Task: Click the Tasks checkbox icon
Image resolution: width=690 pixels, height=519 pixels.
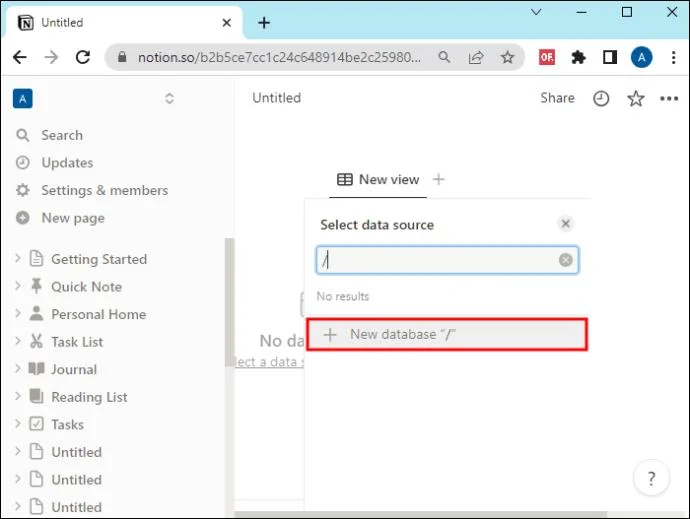Action: coord(37,424)
